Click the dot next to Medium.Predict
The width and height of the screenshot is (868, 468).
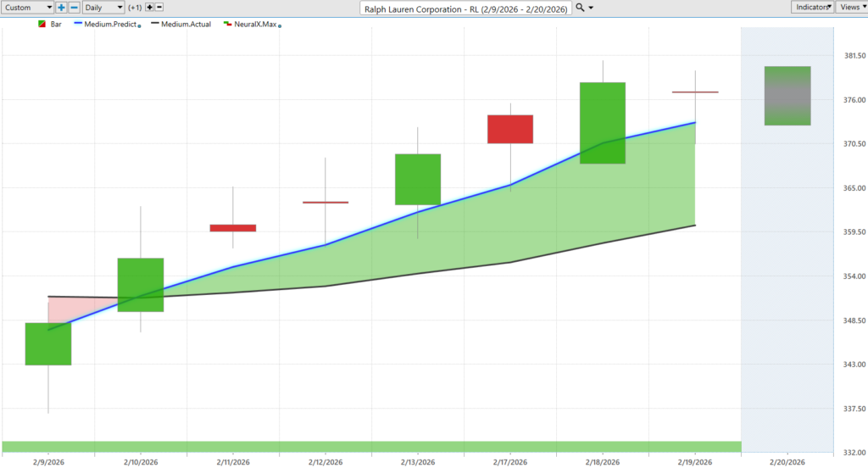(138, 25)
